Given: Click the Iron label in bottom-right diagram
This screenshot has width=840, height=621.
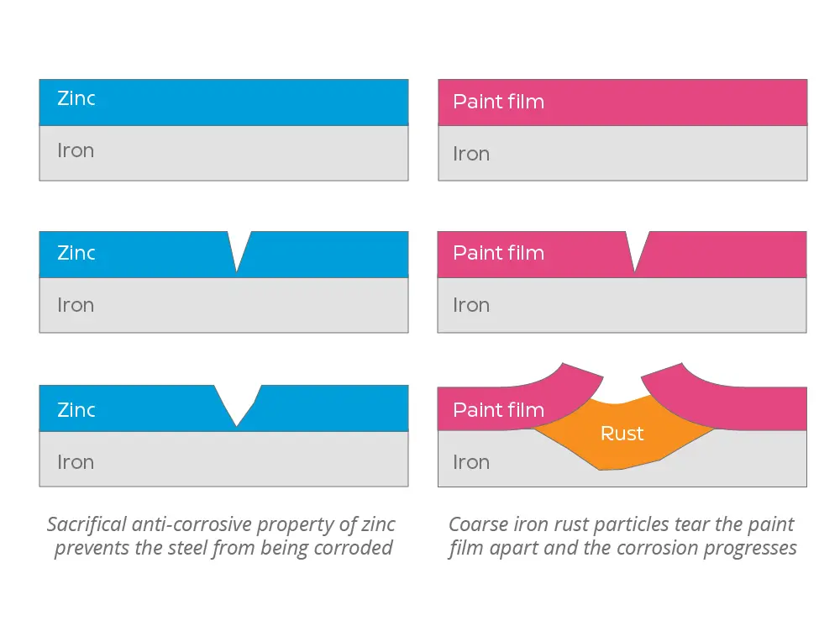Looking at the screenshot, I should pos(471,462).
